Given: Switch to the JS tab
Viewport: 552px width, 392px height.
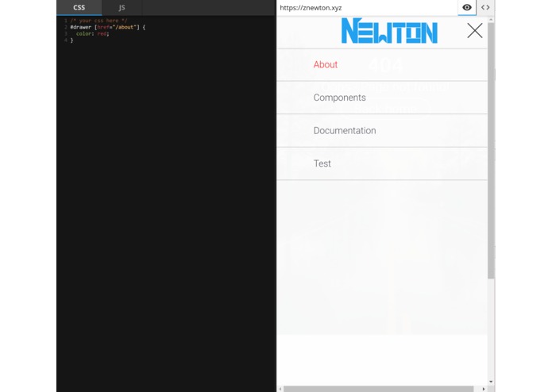Looking at the screenshot, I should point(122,7).
